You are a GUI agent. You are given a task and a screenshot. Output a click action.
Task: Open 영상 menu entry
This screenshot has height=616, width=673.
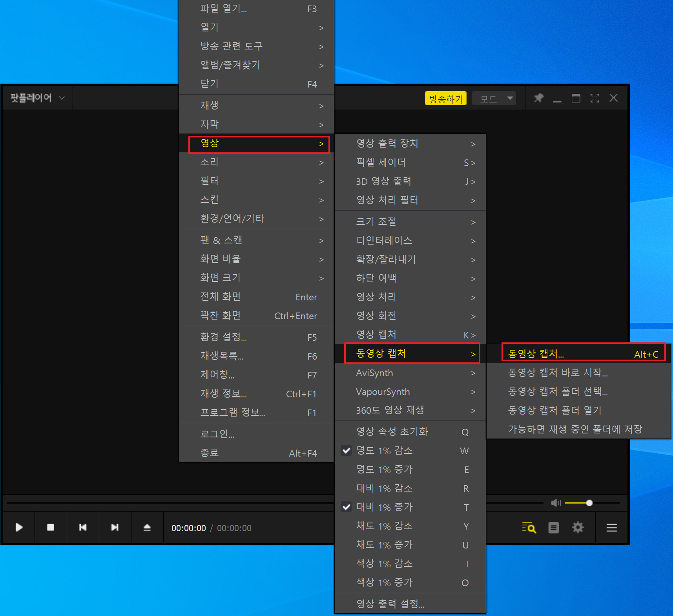pos(256,143)
